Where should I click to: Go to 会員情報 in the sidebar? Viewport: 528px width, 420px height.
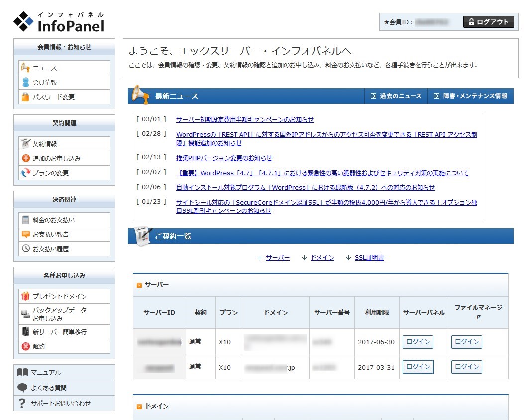point(64,82)
